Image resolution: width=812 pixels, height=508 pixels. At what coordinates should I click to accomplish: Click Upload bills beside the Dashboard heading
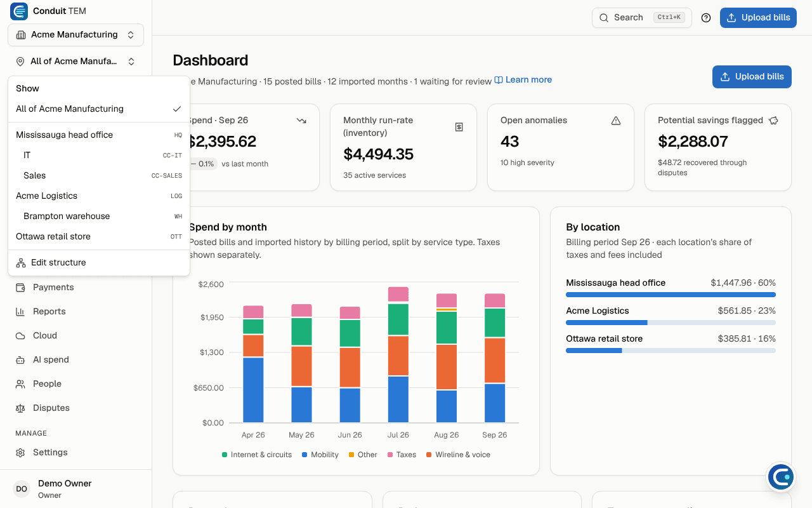[752, 77]
